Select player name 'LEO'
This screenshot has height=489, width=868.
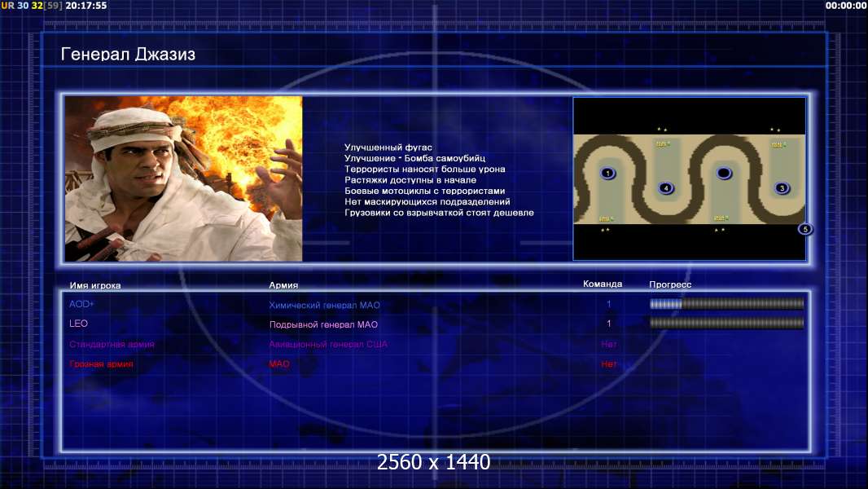pyautogui.click(x=78, y=324)
